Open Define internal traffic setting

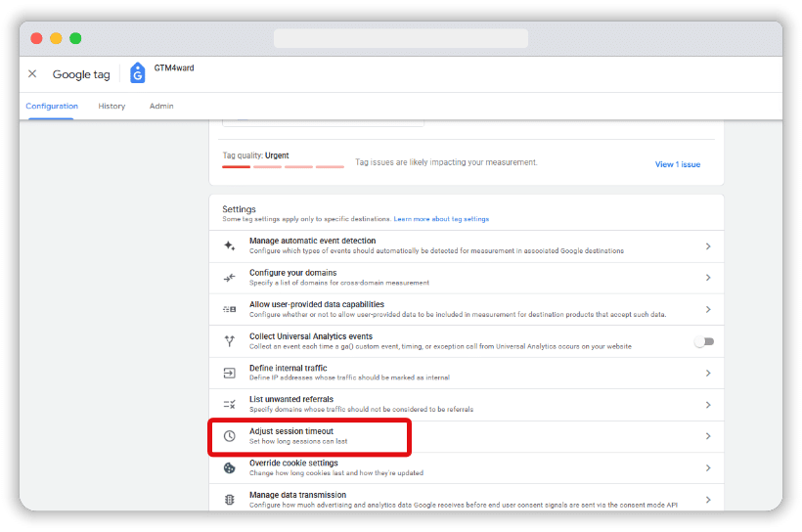coord(467,373)
